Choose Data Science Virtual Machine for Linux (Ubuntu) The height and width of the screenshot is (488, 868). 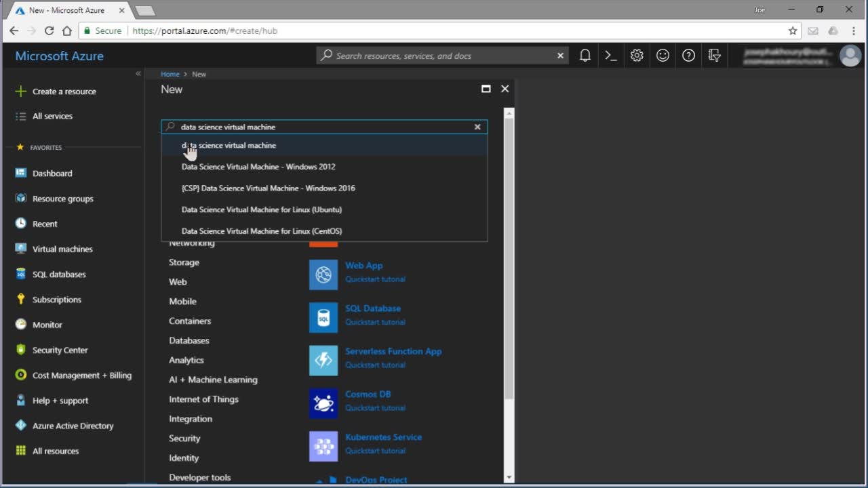261,209
